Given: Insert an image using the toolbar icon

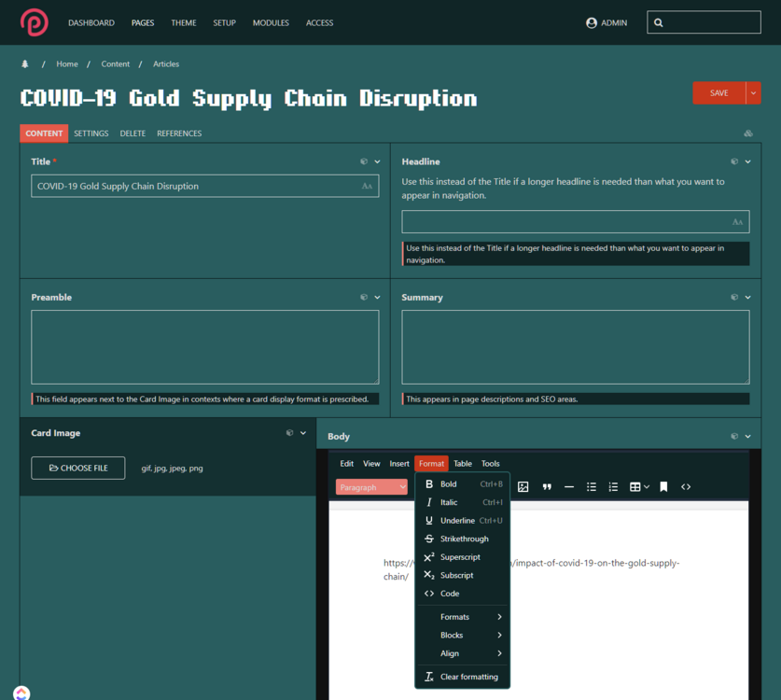Looking at the screenshot, I should click(523, 487).
